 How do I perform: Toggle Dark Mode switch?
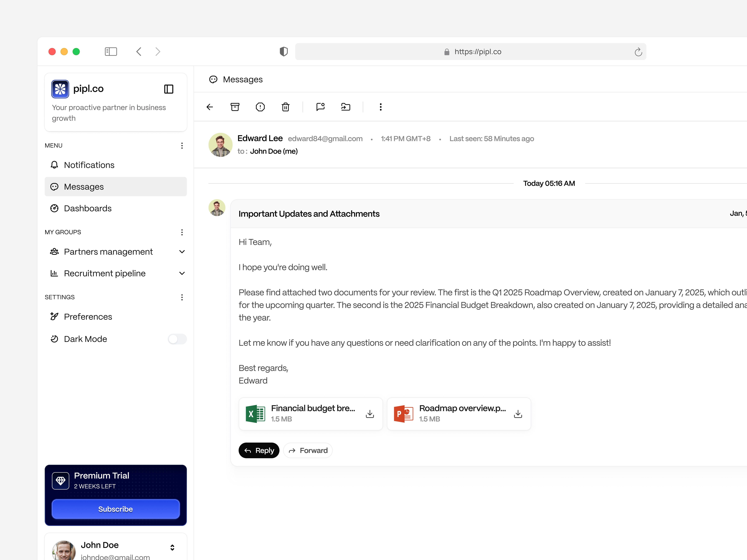(x=177, y=339)
